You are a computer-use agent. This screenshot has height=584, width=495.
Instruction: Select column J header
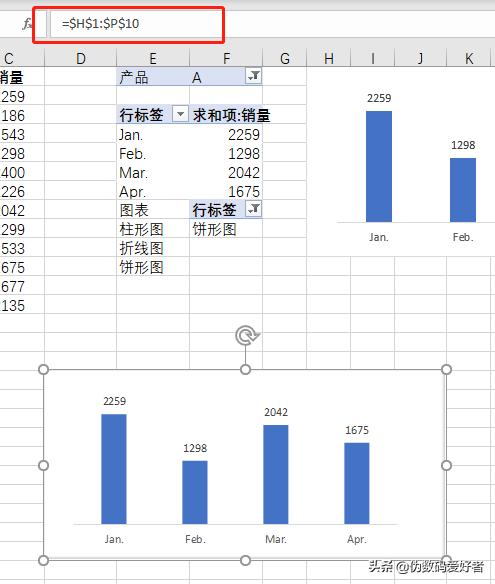(420, 58)
